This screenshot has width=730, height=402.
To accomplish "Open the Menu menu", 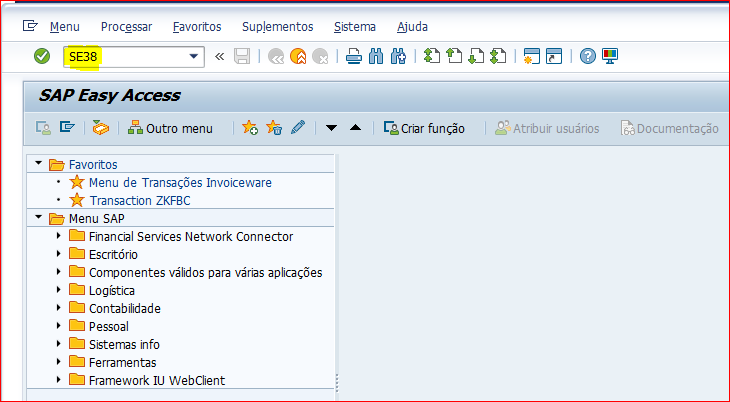I will click(65, 27).
